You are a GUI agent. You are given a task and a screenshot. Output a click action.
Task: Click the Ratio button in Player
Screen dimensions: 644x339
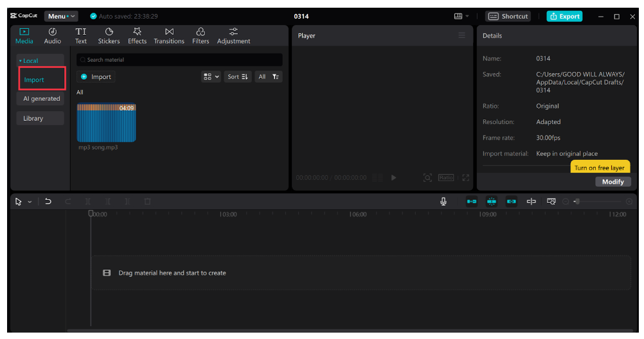[x=446, y=178]
